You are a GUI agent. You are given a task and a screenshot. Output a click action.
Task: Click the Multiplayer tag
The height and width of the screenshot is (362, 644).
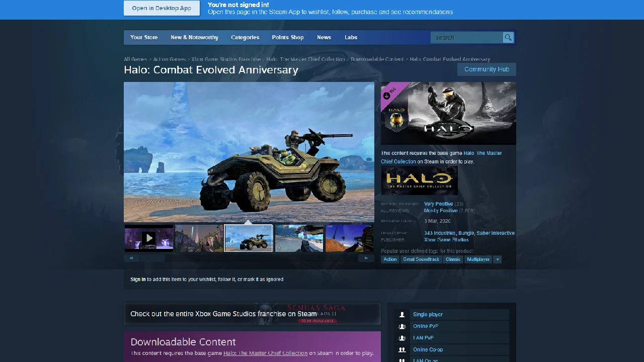click(x=478, y=259)
